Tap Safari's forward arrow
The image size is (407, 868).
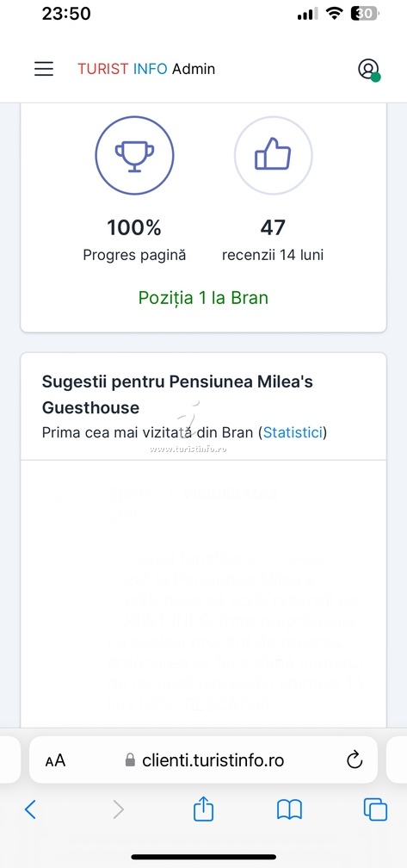point(118,809)
